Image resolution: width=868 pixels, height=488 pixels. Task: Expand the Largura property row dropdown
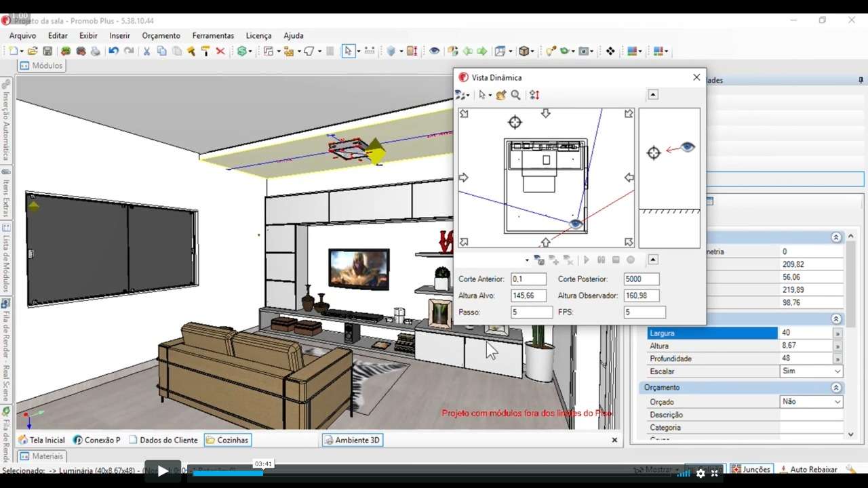point(838,333)
